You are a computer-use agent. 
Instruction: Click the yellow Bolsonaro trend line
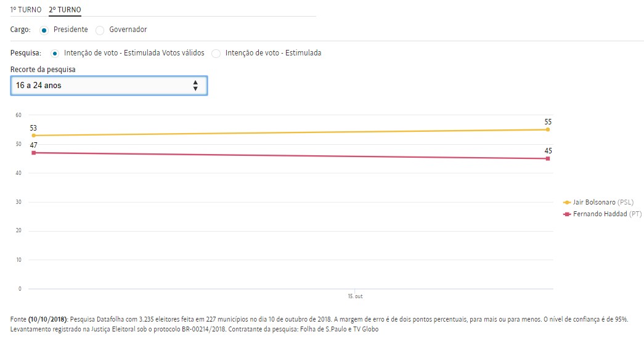pyautogui.click(x=290, y=132)
